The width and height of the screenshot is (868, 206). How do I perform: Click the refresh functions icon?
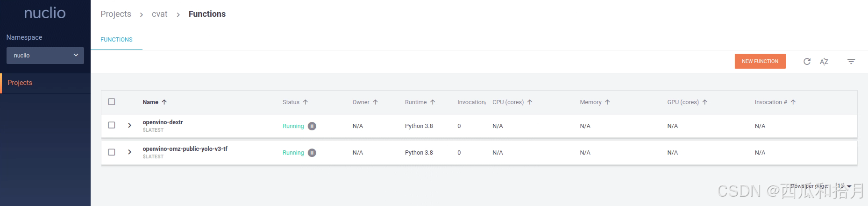point(807,62)
